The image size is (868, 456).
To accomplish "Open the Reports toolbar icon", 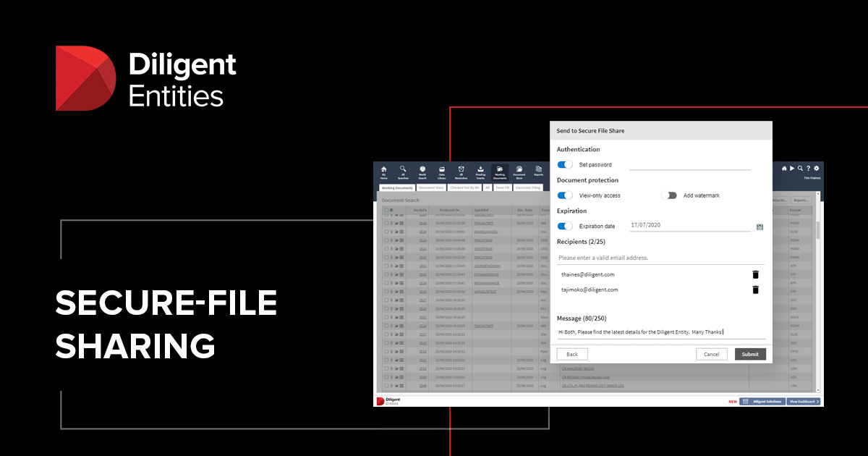I will point(539,171).
